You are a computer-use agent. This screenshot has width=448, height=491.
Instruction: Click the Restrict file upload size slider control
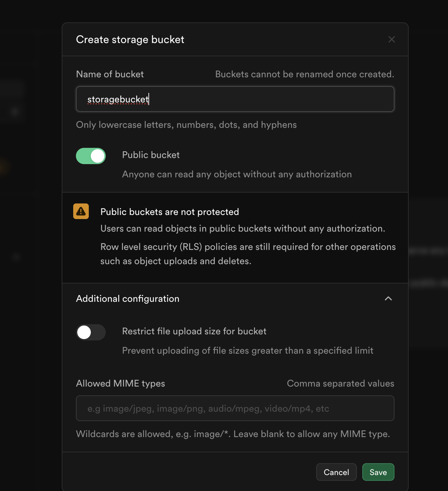tap(90, 332)
